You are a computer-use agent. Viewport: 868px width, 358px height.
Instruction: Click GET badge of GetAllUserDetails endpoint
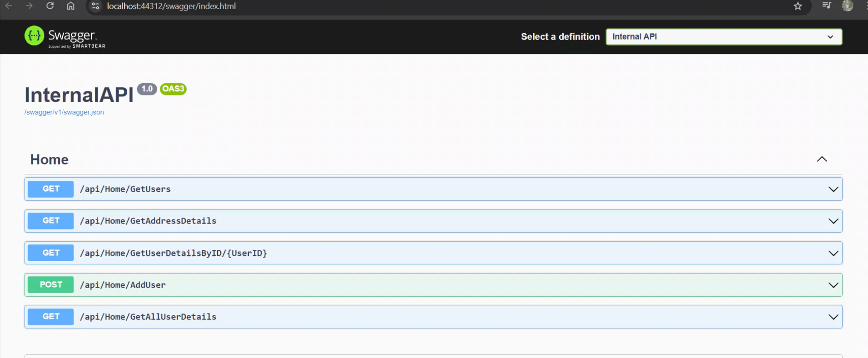(x=50, y=317)
